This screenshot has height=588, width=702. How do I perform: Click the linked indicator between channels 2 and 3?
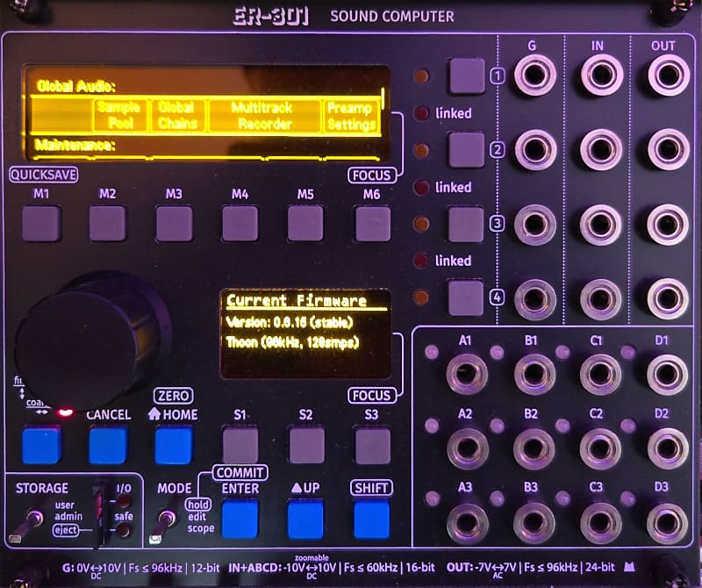coord(421,187)
